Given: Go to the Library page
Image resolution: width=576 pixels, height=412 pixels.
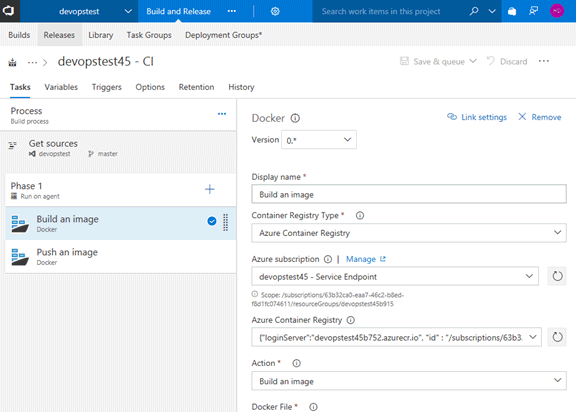Looking at the screenshot, I should 101,35.
